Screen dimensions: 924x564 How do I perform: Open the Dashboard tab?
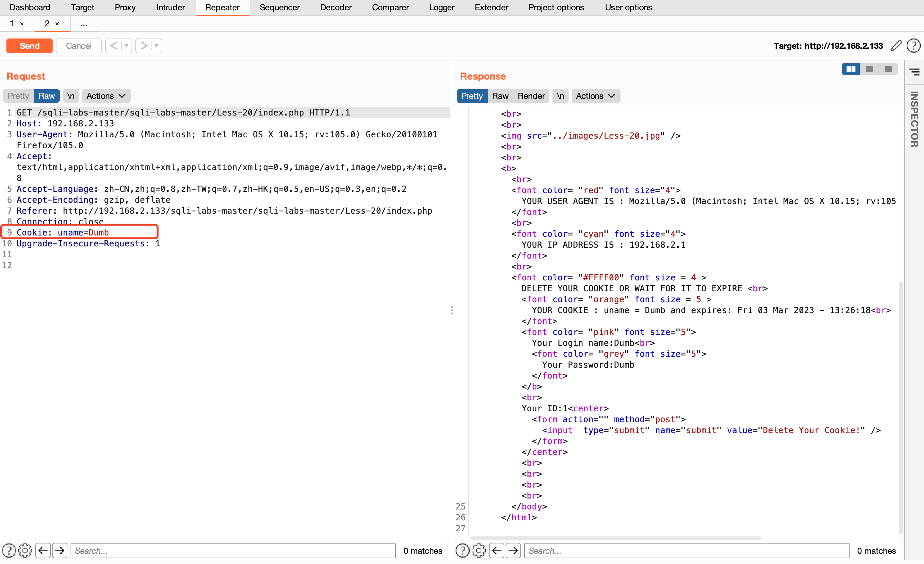pyautogui.click(x=30, y=7)
